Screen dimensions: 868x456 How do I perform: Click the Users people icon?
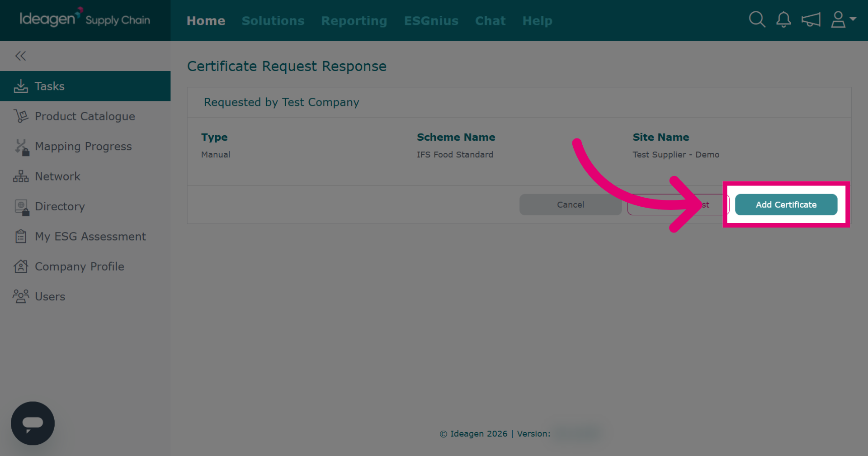[21, 296]
